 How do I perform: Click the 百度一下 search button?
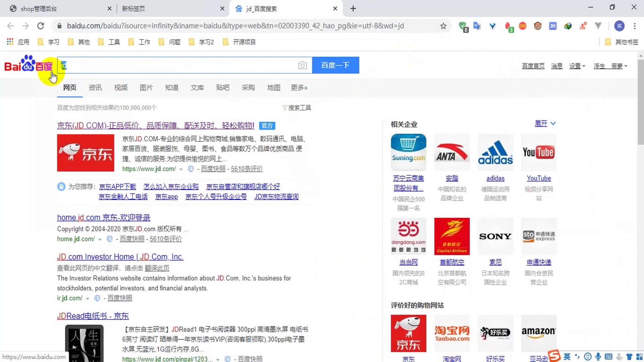[x=335, y=65]
